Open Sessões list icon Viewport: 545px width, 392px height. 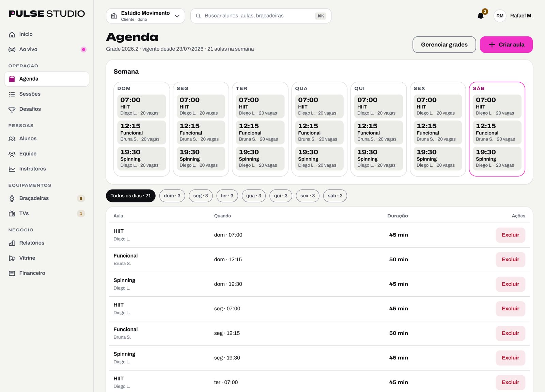point(12,94)
